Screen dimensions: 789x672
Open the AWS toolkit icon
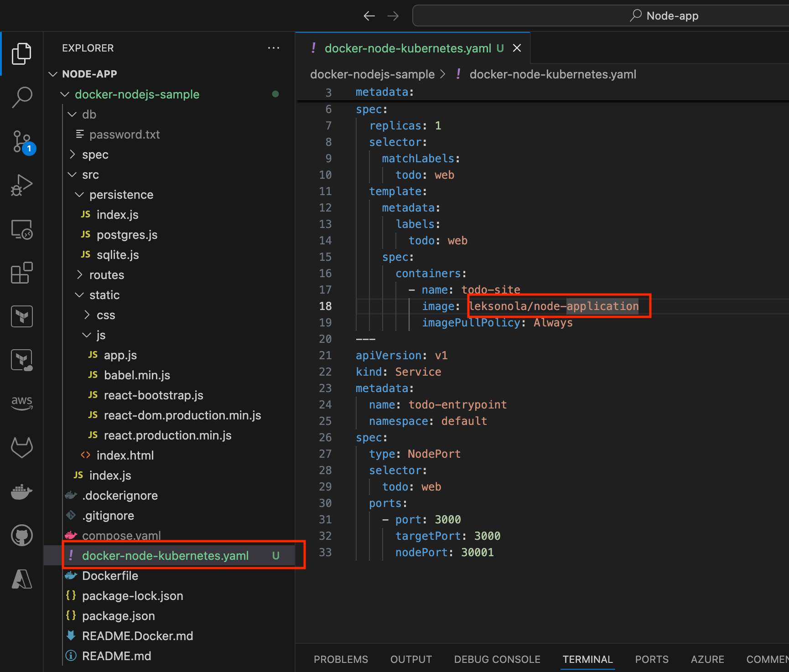21,403
